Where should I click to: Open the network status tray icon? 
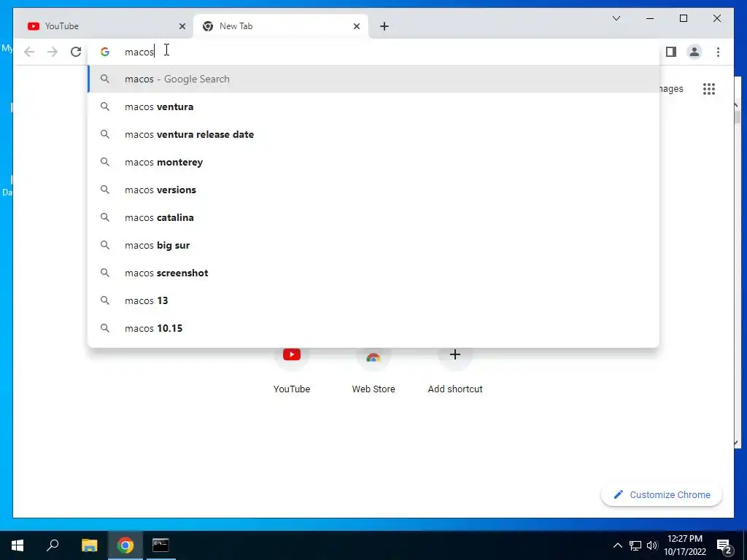point(635,545)
